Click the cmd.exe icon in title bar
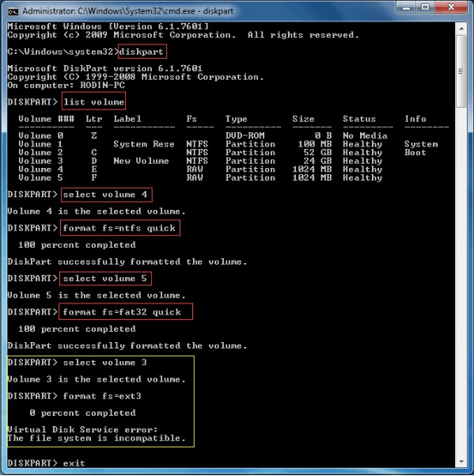This screenshot has height=476, width=474. pyautogui.click(x=13, y=12)
